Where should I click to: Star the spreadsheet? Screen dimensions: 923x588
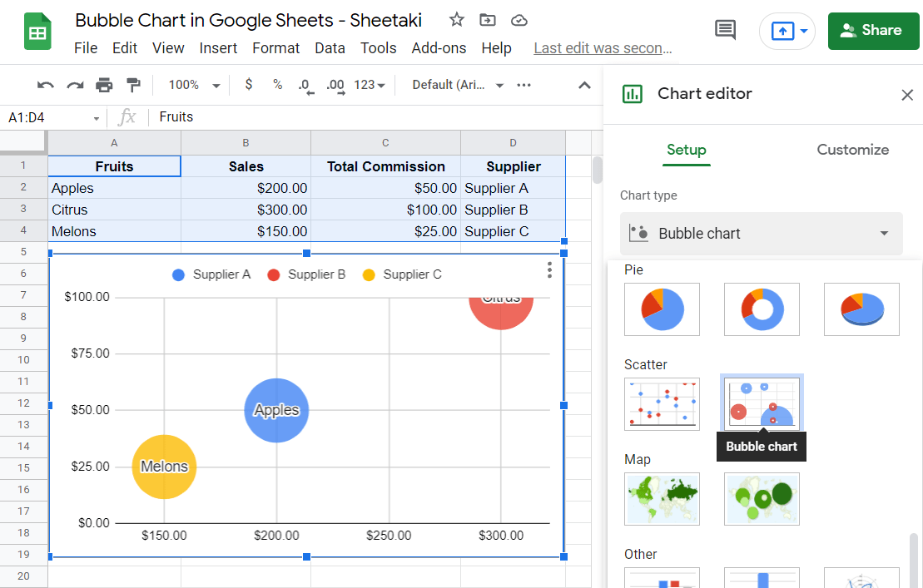point(456,19)
